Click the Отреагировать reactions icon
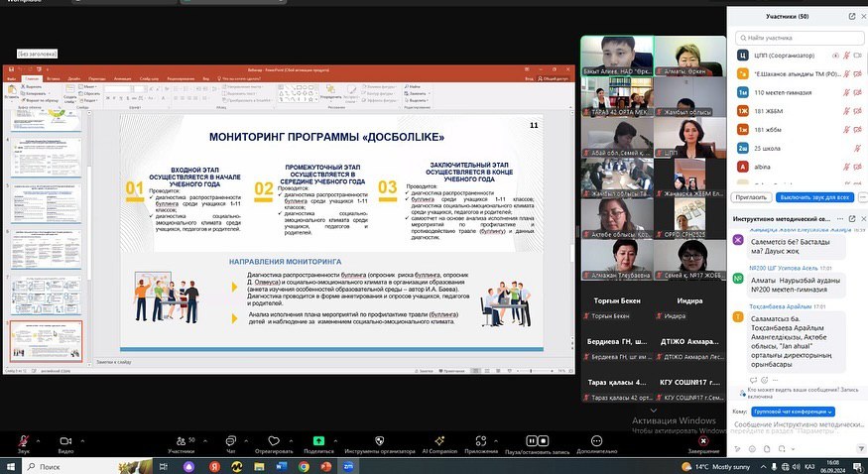Image resolution: width=868 pixels, height=474 pixels. click(274, 439)
